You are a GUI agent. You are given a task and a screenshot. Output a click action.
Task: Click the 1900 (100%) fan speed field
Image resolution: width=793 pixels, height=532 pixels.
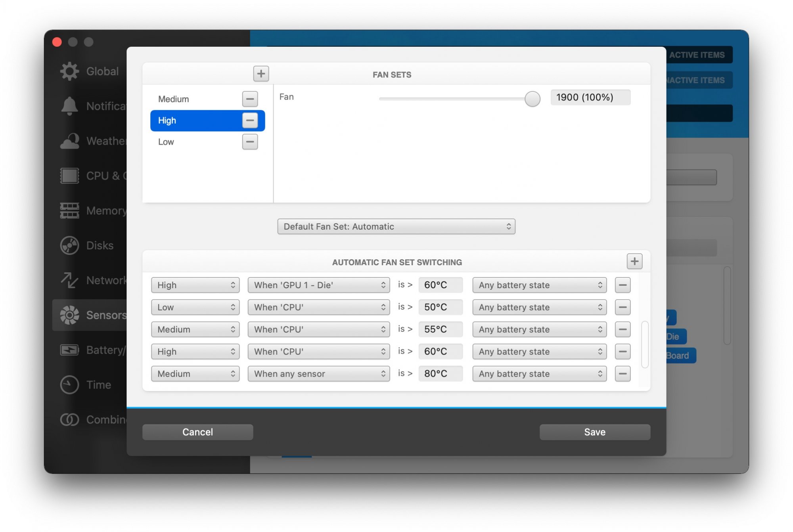[590, 98]
